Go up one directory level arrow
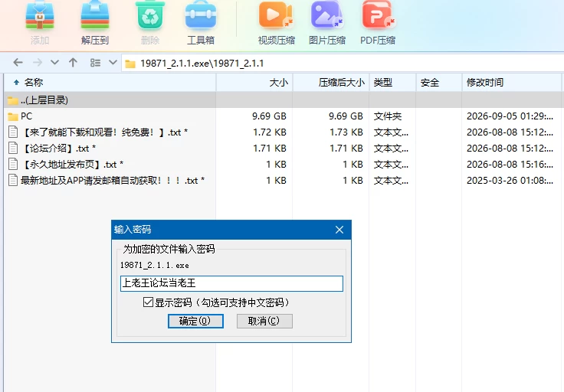 (73, 63)
